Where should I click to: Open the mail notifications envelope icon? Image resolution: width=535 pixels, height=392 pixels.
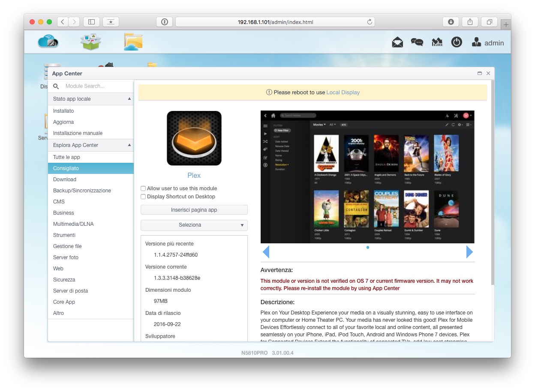point(397,42)
